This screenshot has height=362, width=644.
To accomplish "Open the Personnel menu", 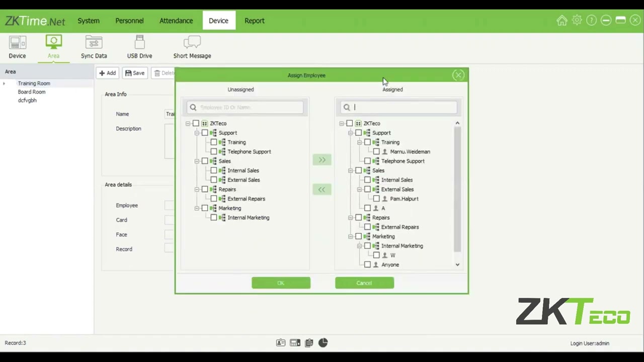I will click(129, 21).
